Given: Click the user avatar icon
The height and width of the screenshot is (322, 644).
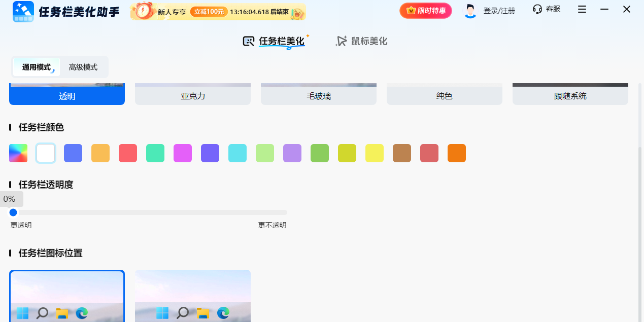Looking at the screenshot, I should [x=470, y=10].
